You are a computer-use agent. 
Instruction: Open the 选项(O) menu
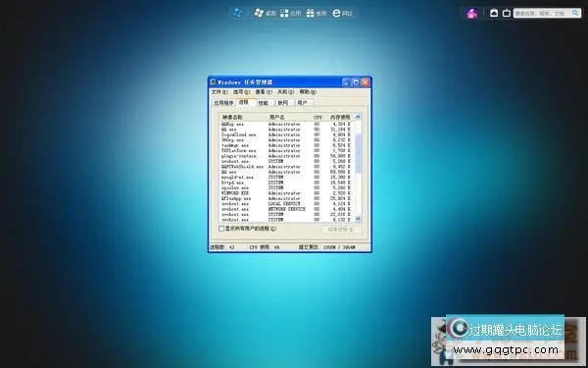(x=241, y=92)
